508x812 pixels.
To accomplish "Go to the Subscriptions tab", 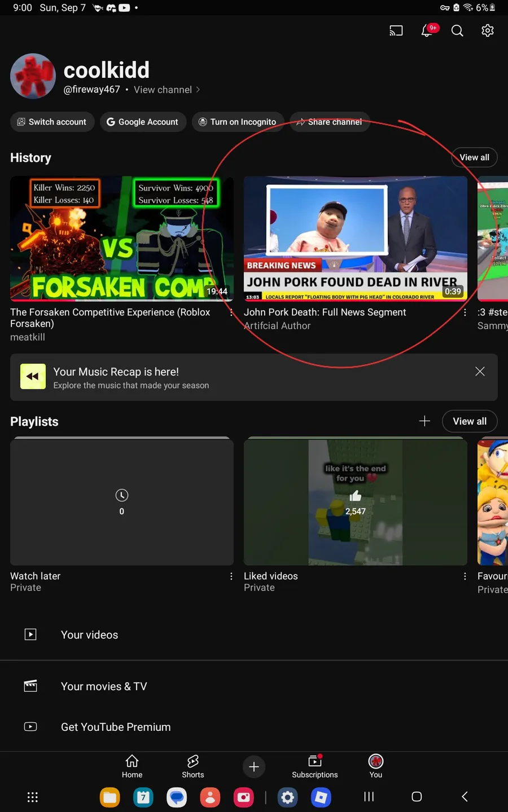I will [315, 766].
